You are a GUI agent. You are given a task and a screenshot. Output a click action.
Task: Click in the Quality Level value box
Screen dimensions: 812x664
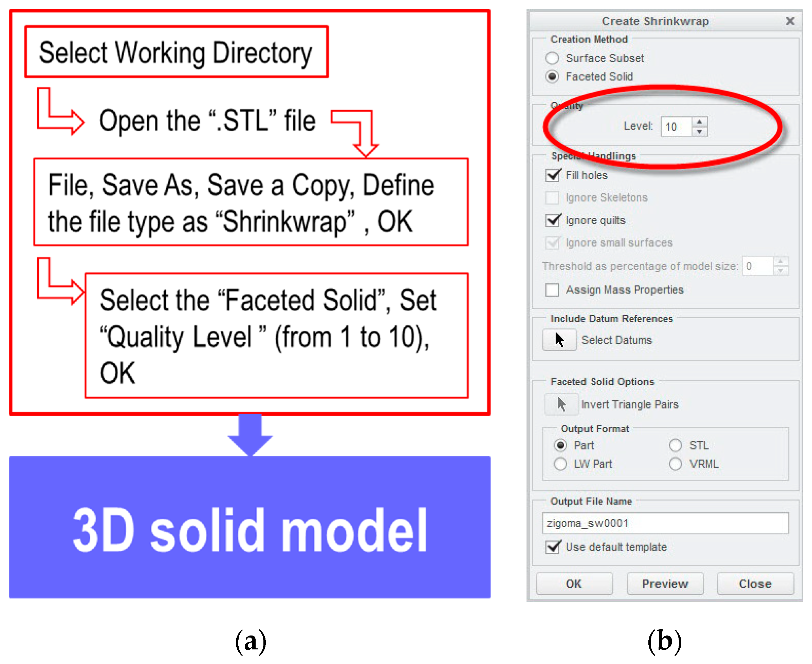tap(675, 127)
